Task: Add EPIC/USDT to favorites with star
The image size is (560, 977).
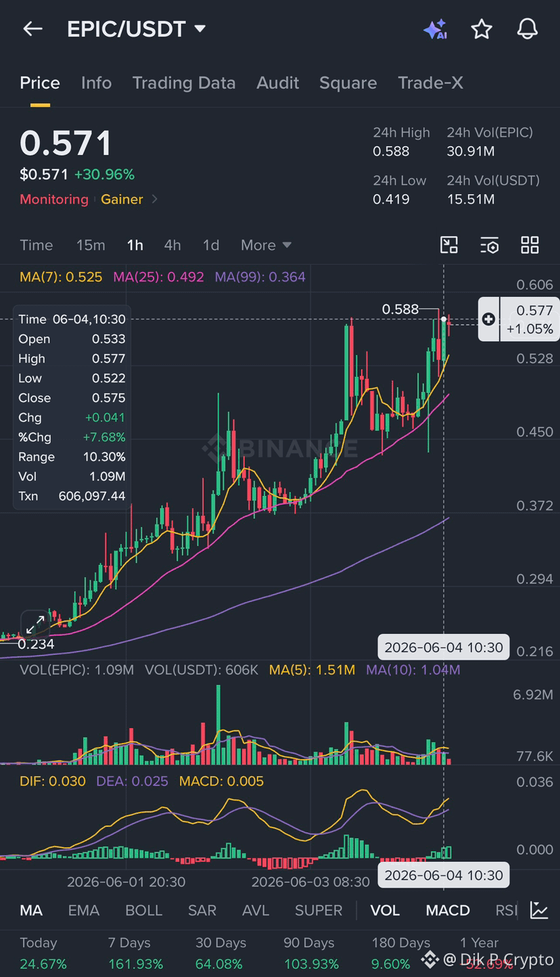Action: tap(482, 29)
